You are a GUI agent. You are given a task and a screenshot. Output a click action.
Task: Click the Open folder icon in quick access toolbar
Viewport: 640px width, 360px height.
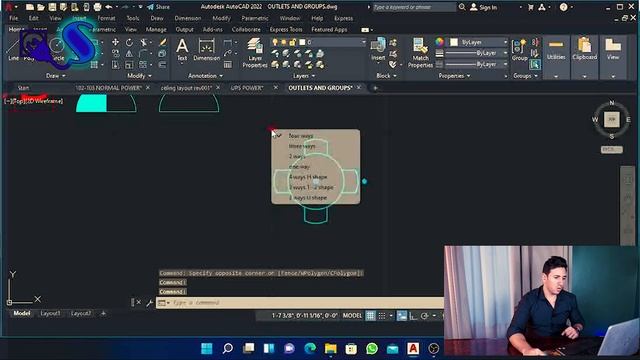(41, 7)
